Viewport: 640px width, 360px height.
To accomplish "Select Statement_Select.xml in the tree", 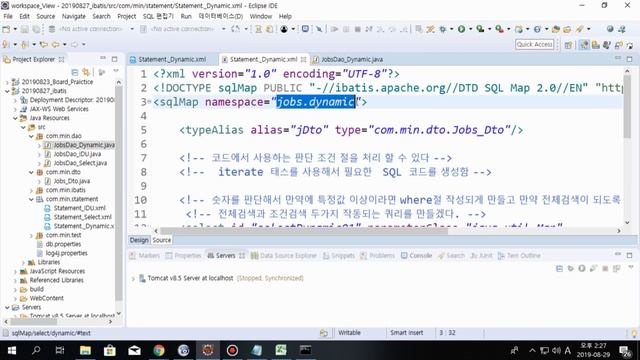I will (82, 217).
